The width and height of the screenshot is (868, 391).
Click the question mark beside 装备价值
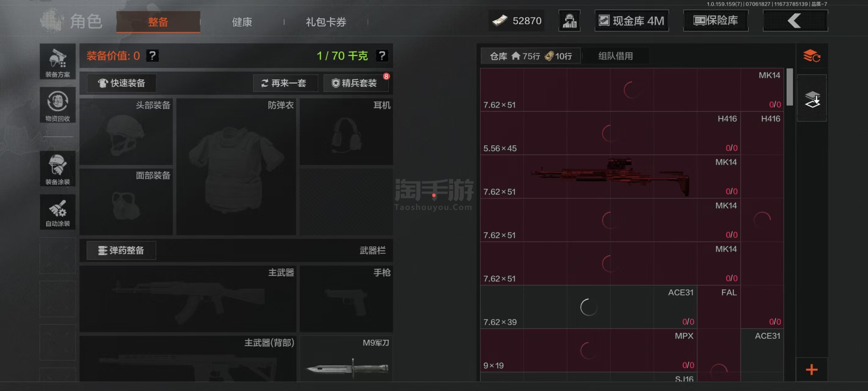coord(152,55)
